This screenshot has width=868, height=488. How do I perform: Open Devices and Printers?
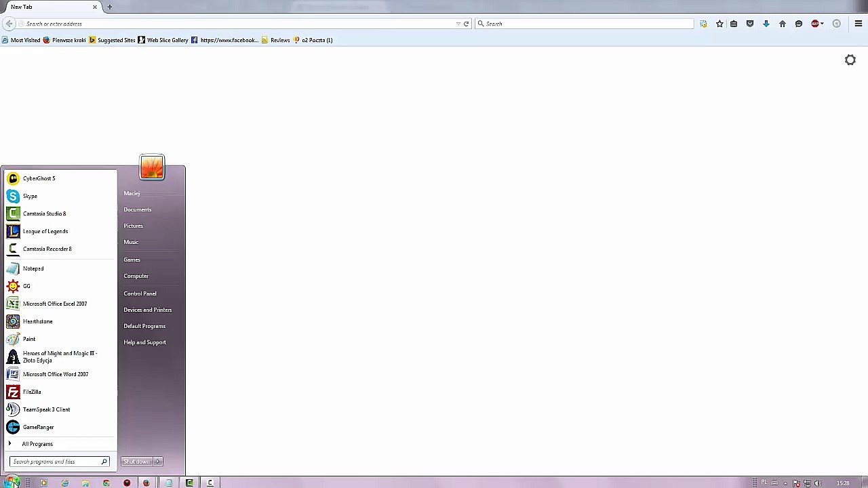[x=148, y=310]
